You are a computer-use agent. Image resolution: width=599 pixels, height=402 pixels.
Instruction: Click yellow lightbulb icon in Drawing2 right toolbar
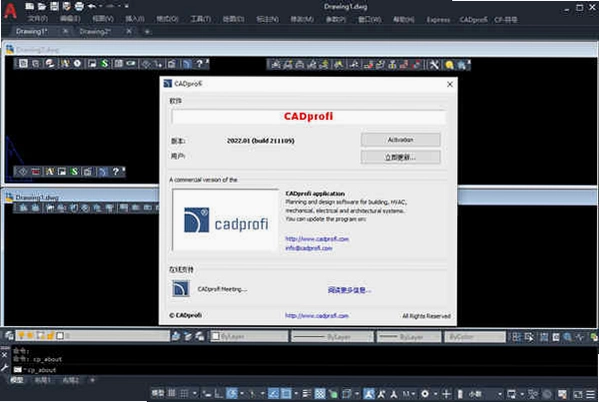(449, 65)
